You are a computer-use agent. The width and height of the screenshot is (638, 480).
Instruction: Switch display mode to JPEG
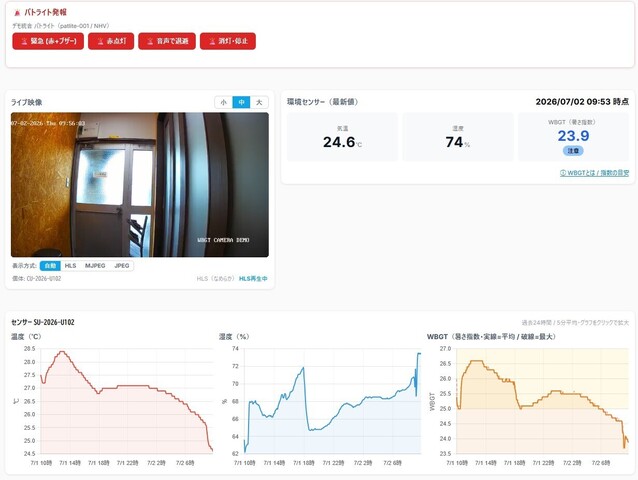pyautogui.click(x=122, y=266)
